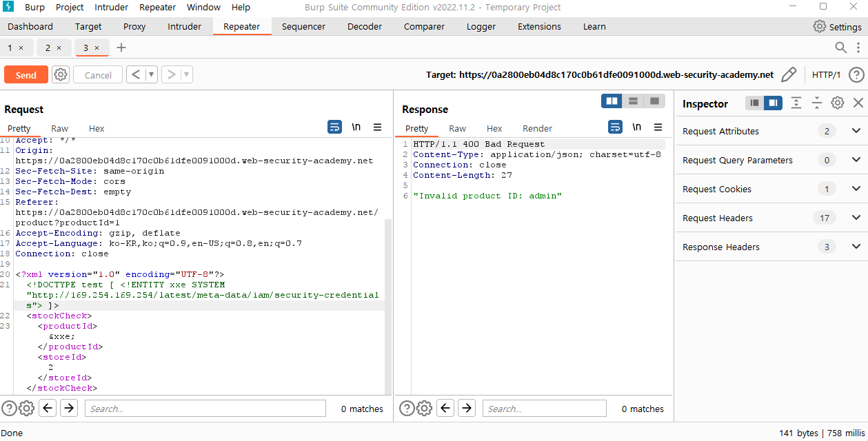Jump to next Request search match
This screenshot has width=868, height=441.
click(68, 408)
